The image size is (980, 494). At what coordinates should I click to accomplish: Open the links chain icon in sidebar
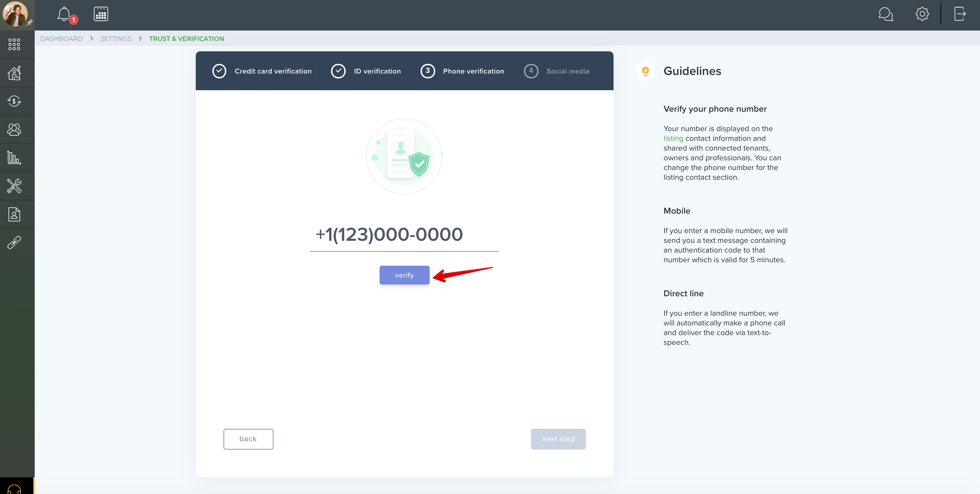[15, 242]
